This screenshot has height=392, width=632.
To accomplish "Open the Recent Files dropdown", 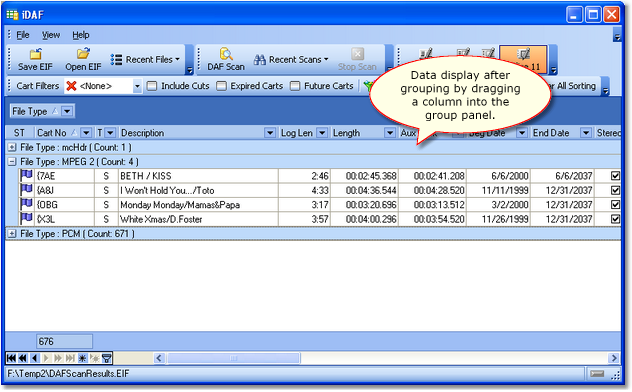I will (x=145, y=60).
